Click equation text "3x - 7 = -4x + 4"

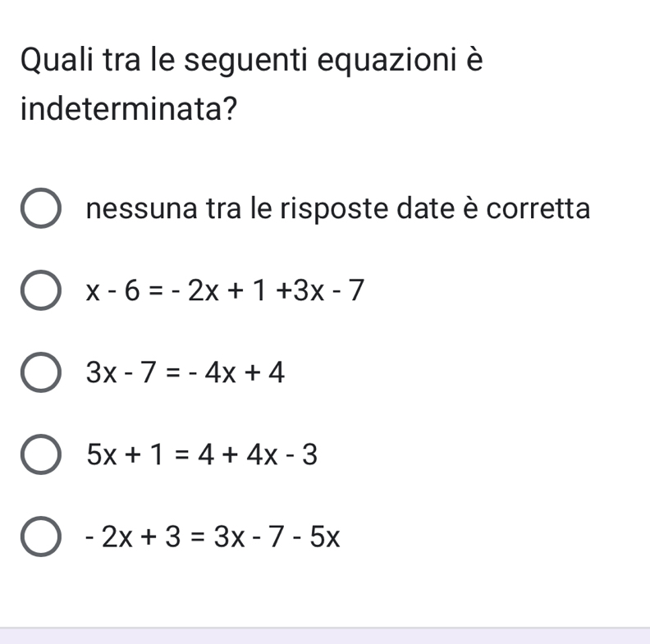(187, 373)
